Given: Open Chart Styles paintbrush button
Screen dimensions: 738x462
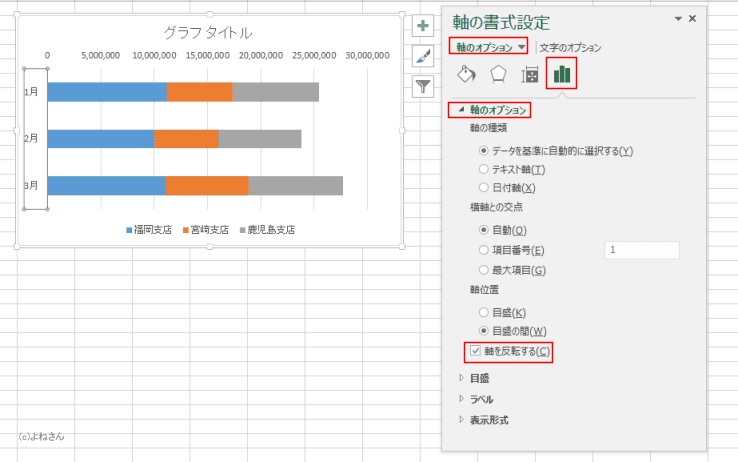Looking at the screenshot, I should coord(423,56).
